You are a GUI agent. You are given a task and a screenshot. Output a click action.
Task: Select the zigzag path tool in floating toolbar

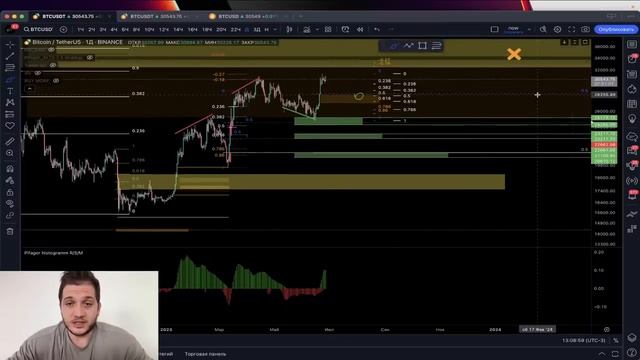(409, 45)
